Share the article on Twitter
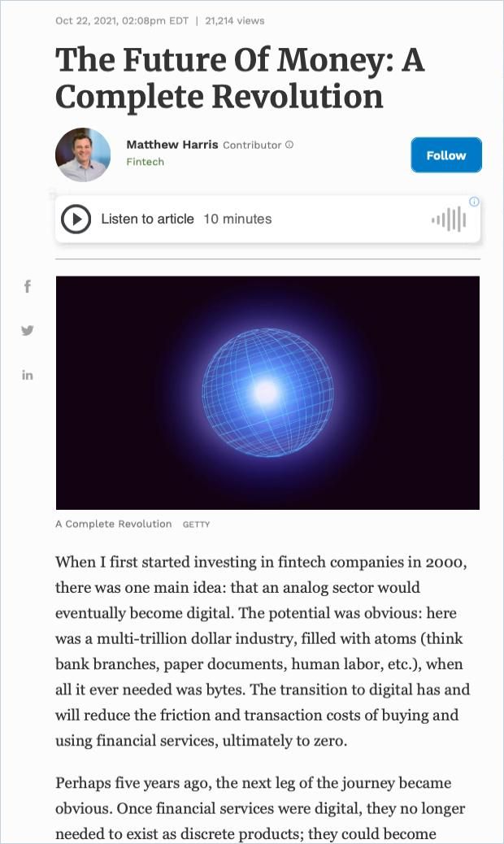This screenshot has height=844, width=504. tap(28, 330)
